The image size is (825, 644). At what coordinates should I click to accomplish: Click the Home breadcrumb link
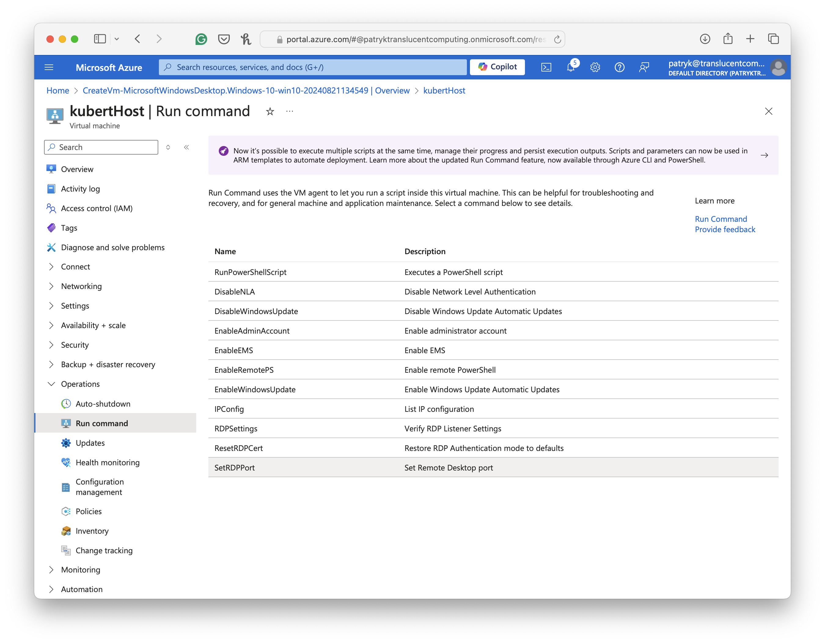pos(58,91)
